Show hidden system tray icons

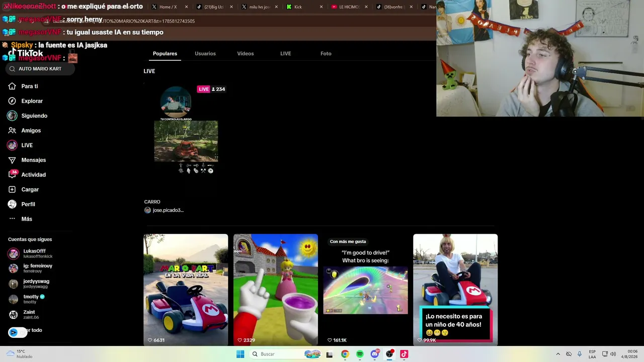pos(558,354)
